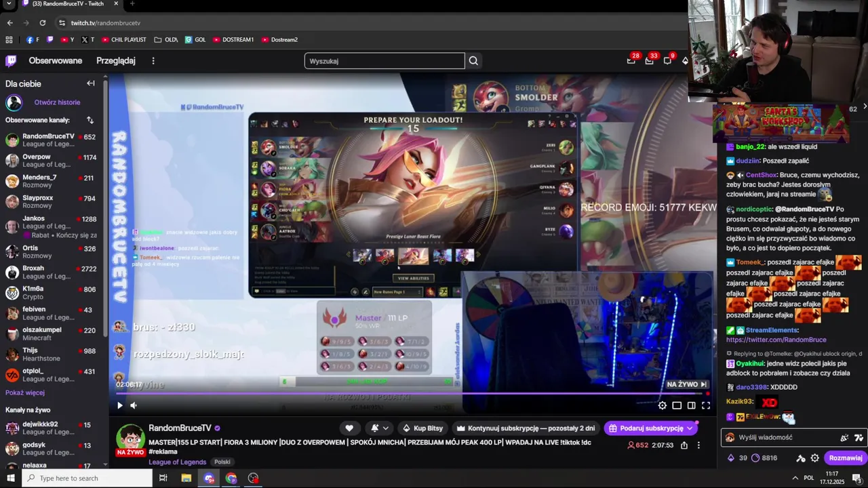Open the OLD\ bookmark folder
Image resolution: width=868 pixels, height=488 pixels.
click(166, 40)
